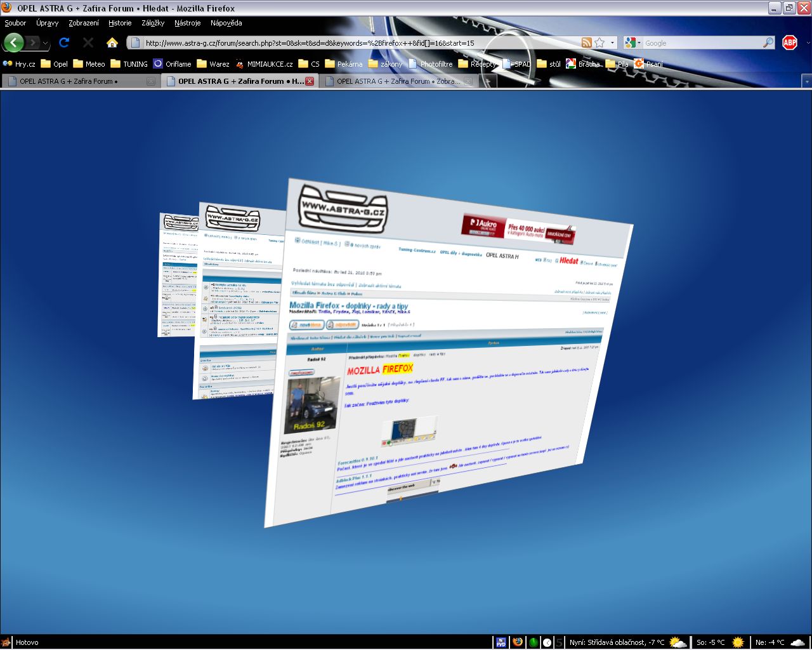Screen dimensions: 812x650
Task: Click the search magnifier icon
Action: point(768,43)
